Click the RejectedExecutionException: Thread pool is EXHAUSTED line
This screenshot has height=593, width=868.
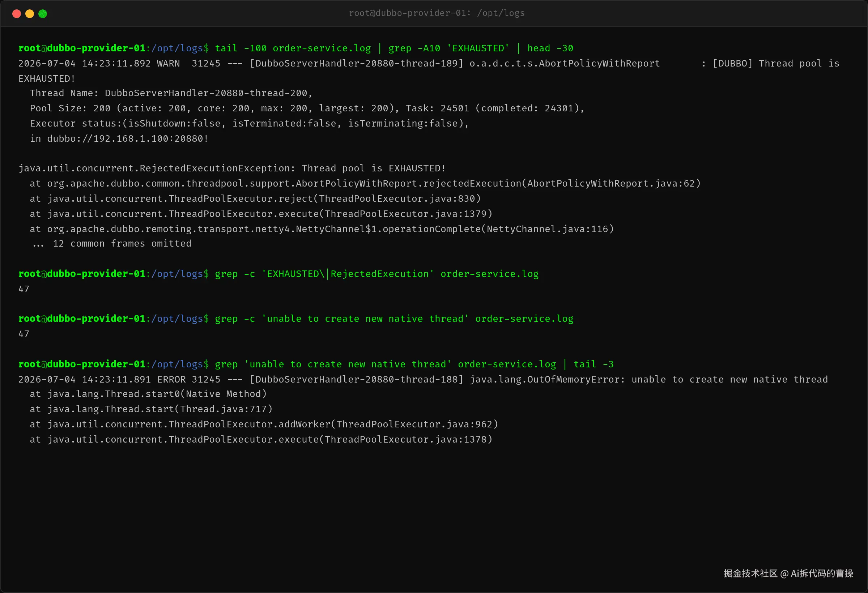pyautogui.click(x=232, y=168)
